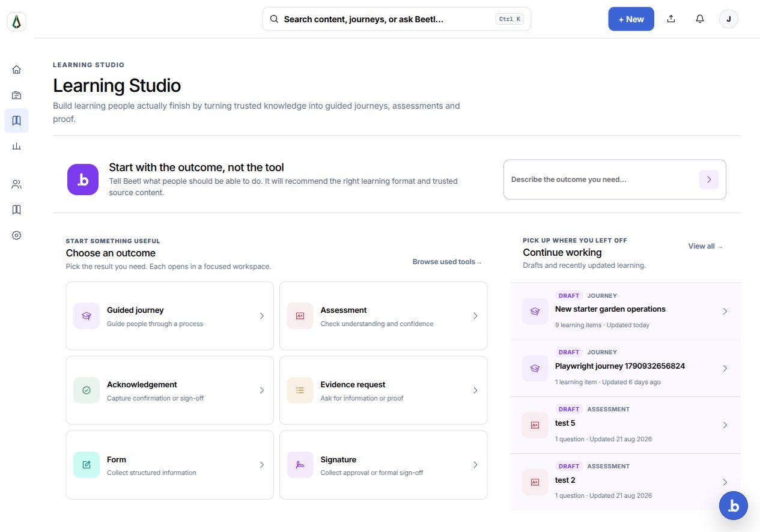Screen dimensions: 760x532
Task: Click the test 5 title
Action: tap(565, 423)
